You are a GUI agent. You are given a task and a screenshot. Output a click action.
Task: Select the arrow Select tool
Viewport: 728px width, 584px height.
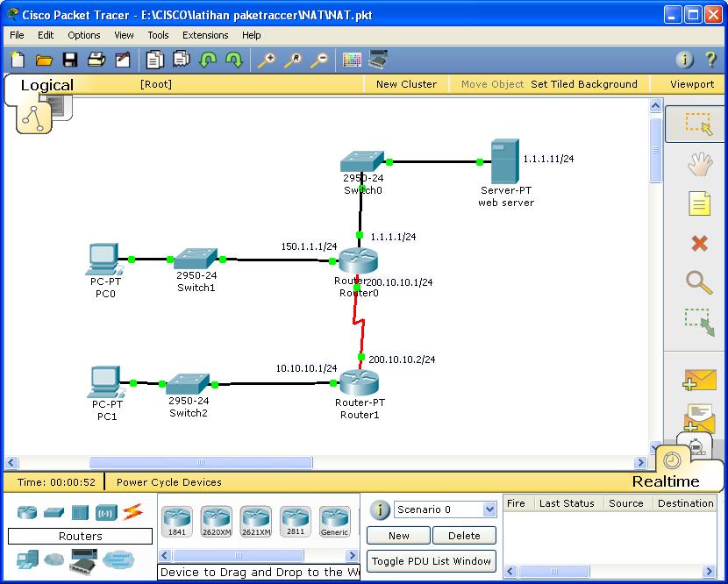pos(697,125)
